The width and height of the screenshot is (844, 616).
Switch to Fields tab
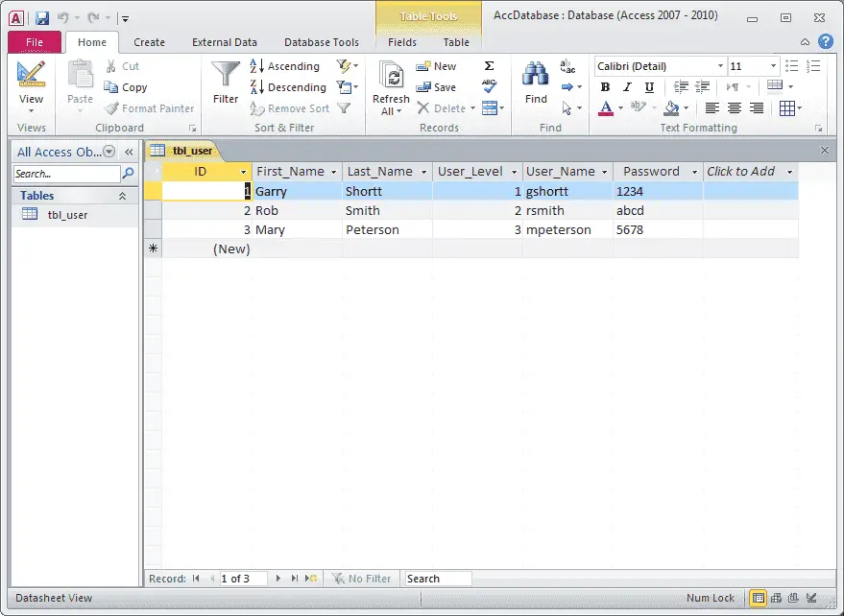402,42
